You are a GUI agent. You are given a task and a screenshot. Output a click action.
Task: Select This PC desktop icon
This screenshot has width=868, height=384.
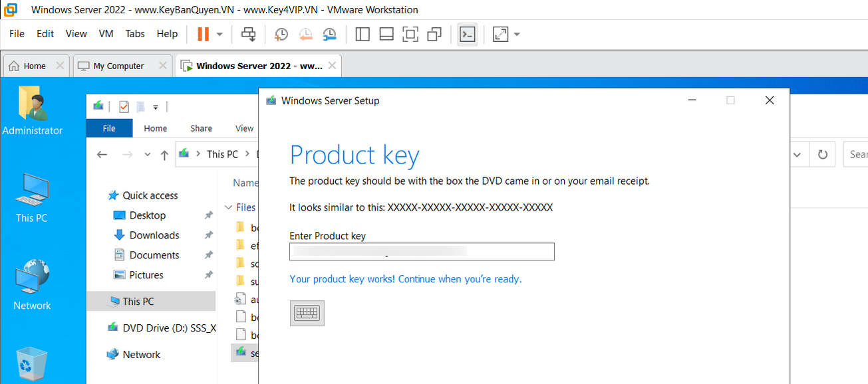[32, 197]
